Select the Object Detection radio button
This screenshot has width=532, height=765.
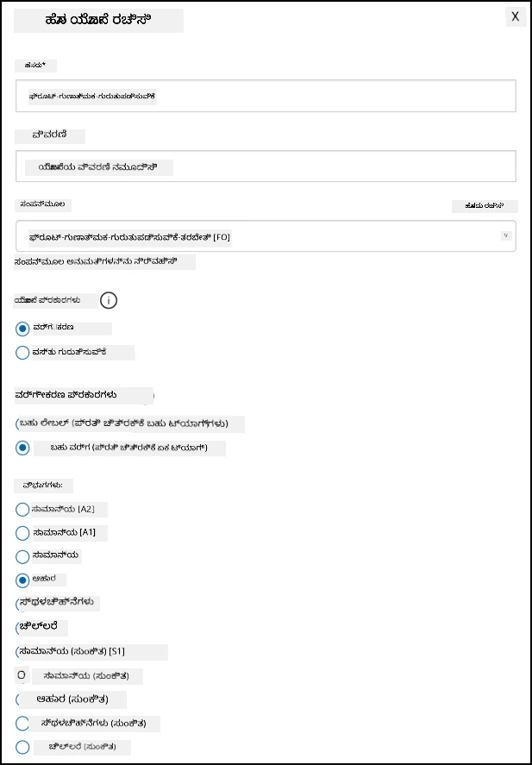[22, 353]
